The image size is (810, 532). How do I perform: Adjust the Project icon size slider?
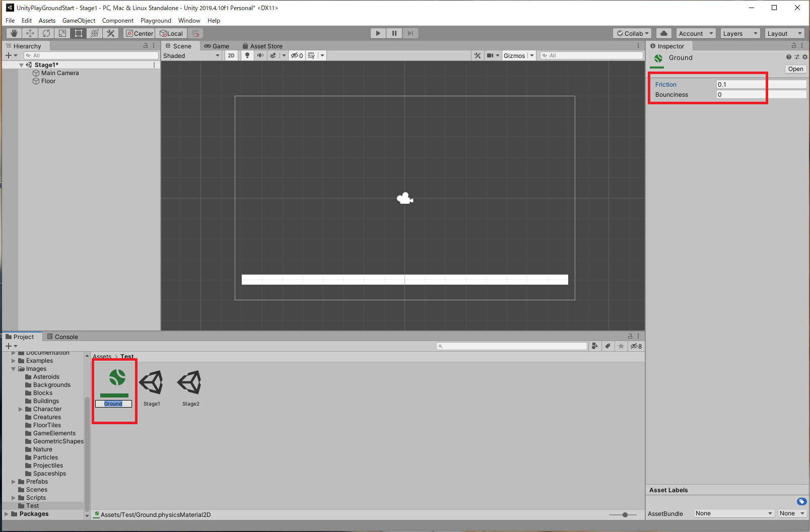[625, 515]
